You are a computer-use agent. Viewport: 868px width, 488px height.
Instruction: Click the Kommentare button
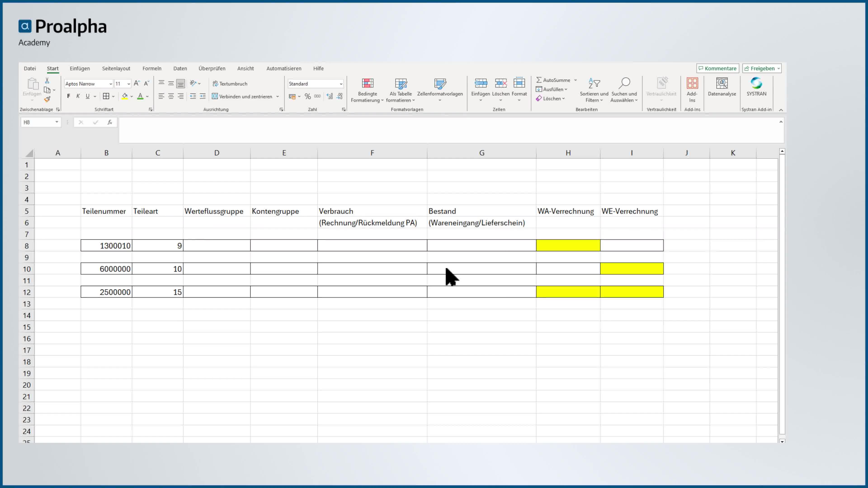tap(718, 68)
